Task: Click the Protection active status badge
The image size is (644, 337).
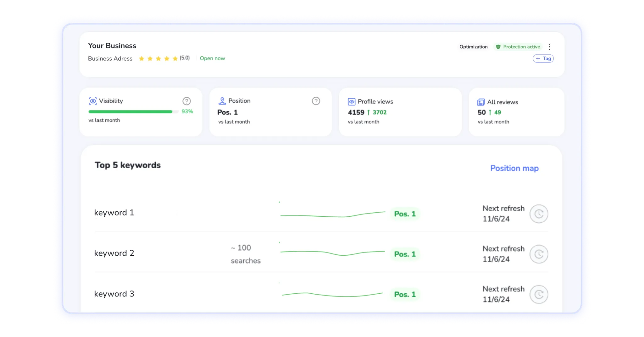Action: [x=518, y=47]
